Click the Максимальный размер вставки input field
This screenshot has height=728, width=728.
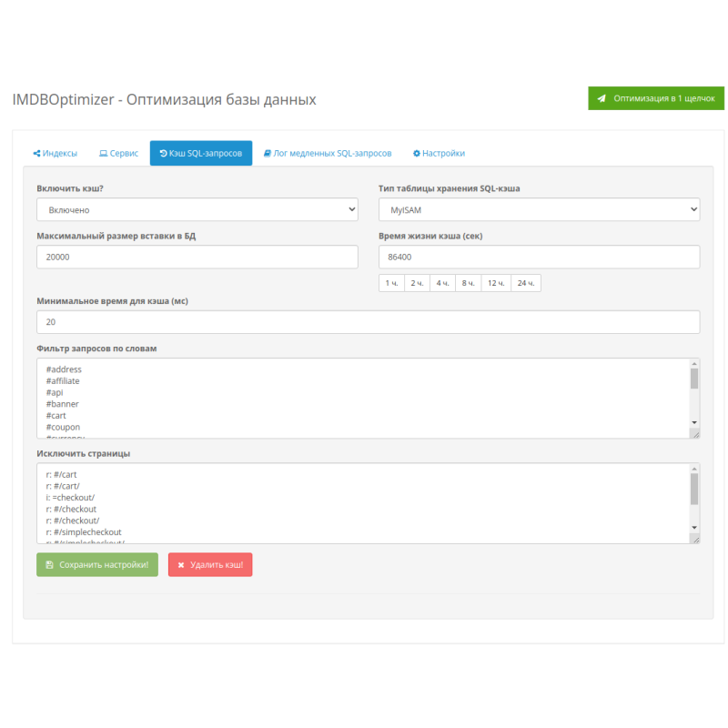197,258
